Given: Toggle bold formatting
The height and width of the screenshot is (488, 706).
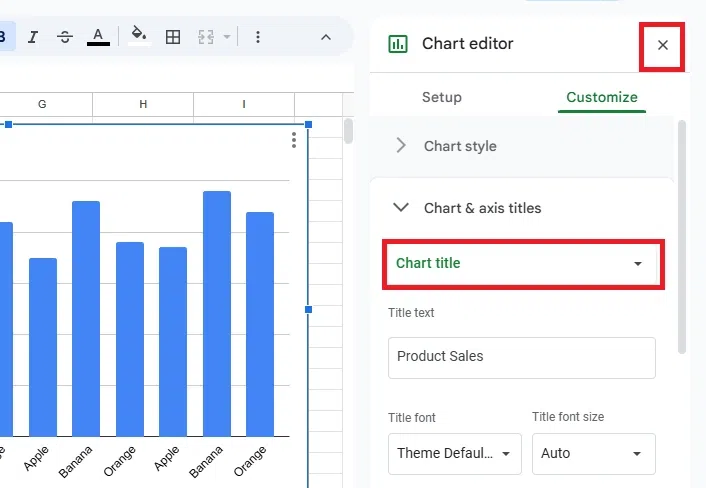Looking at the screenshot, I should pyautogui.click(x=3, y=37).
